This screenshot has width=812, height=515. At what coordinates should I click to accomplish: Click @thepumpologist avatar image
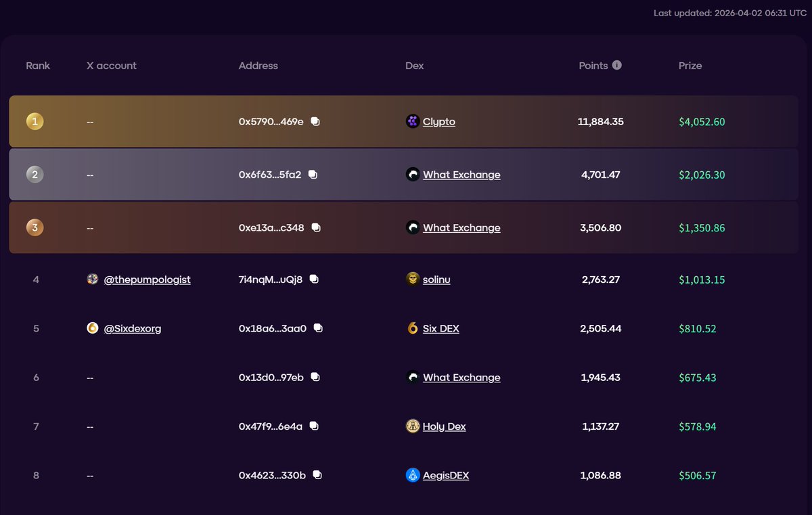tap(93, 279)
